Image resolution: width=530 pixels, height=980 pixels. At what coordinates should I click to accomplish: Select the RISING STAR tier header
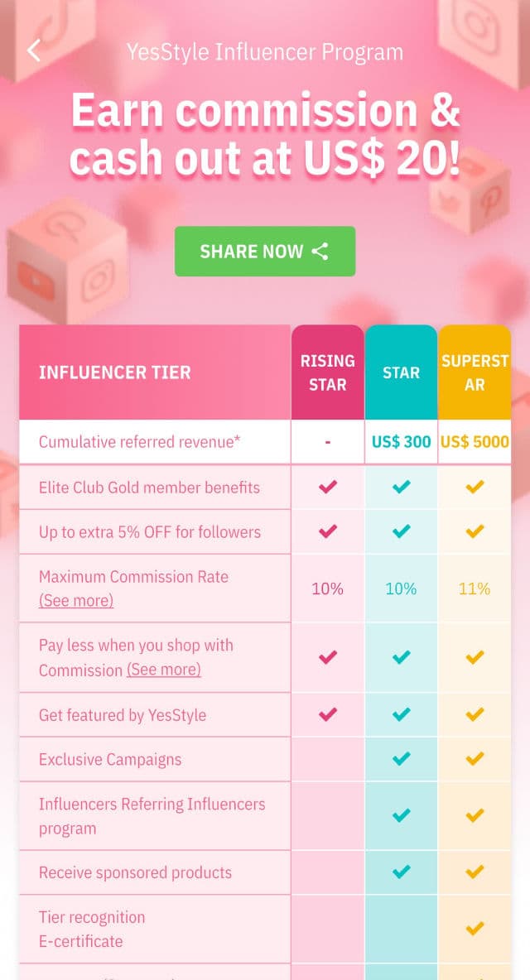[x=328, y=372]
